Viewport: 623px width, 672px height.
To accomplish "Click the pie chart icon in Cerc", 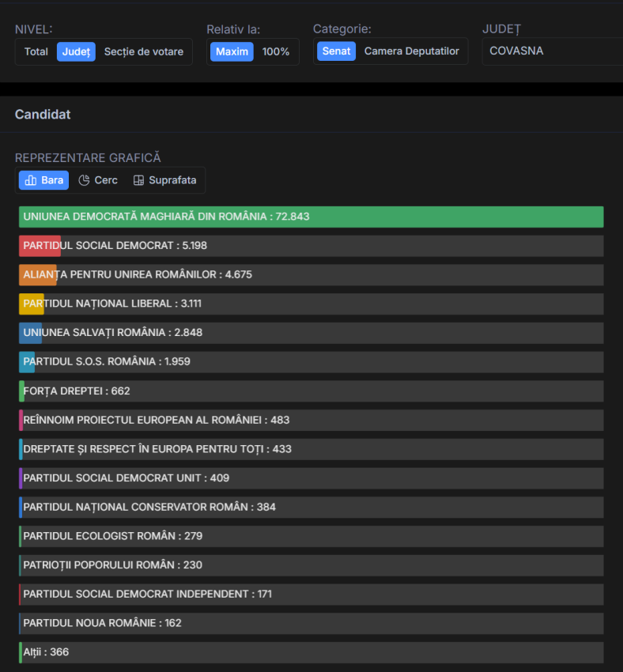I will pos(84,180).
